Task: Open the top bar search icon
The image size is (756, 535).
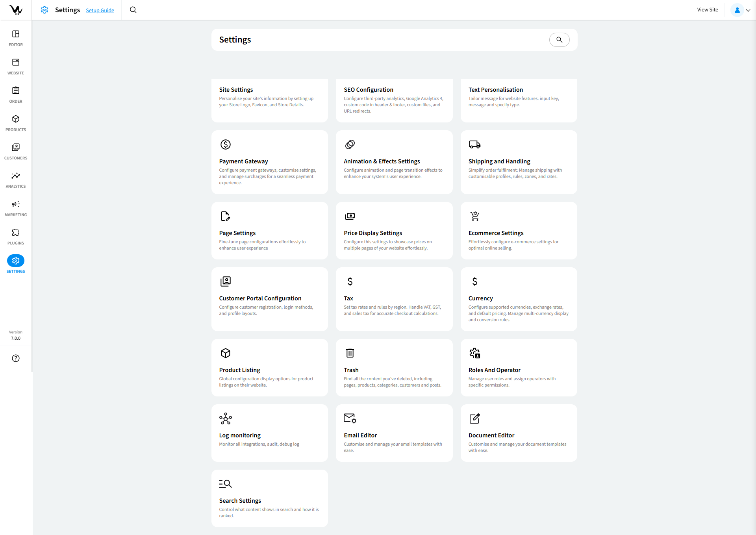Action: (133, 10)
